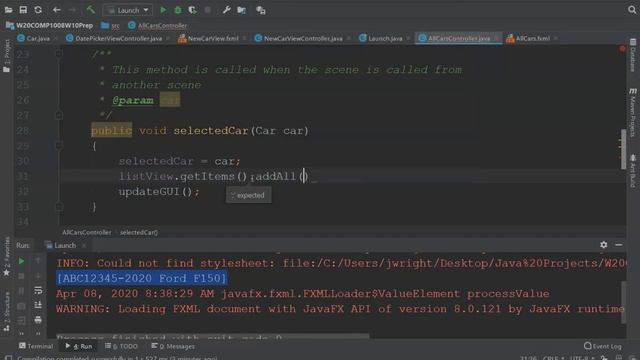Toggle the Favorites tool window
The width and height of the screenshot is (640, 360).
coord(7,256)
